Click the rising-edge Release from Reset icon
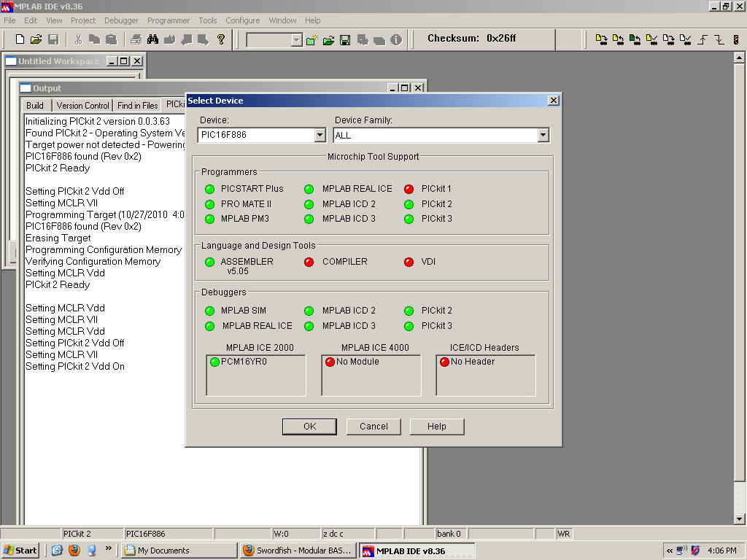Screen dimensions: 747x560 pos(703,39)
